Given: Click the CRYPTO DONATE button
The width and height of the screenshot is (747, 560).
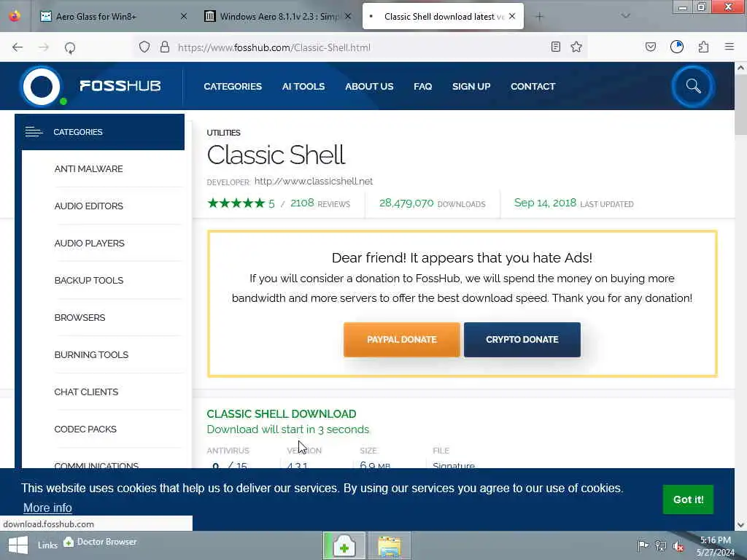Looking at the screenshot, I should 522,340.
